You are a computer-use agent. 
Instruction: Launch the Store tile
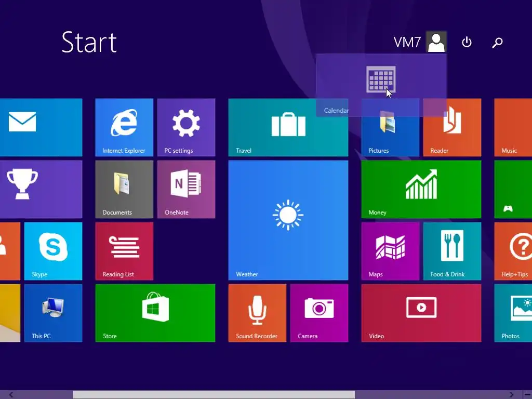coord(155,313)
